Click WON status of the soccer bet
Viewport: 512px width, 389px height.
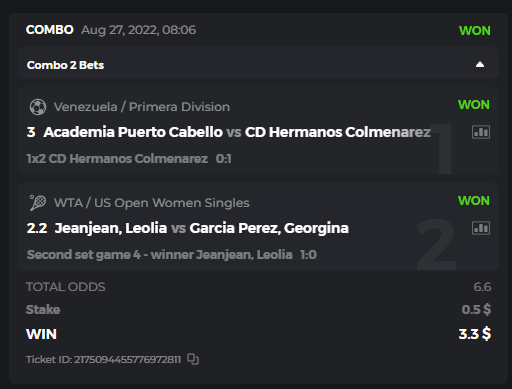(x=474, y=105)
